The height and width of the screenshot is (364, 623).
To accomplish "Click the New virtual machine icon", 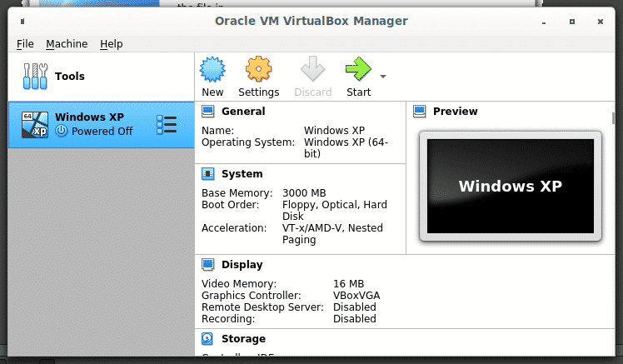I will (212, 70).
